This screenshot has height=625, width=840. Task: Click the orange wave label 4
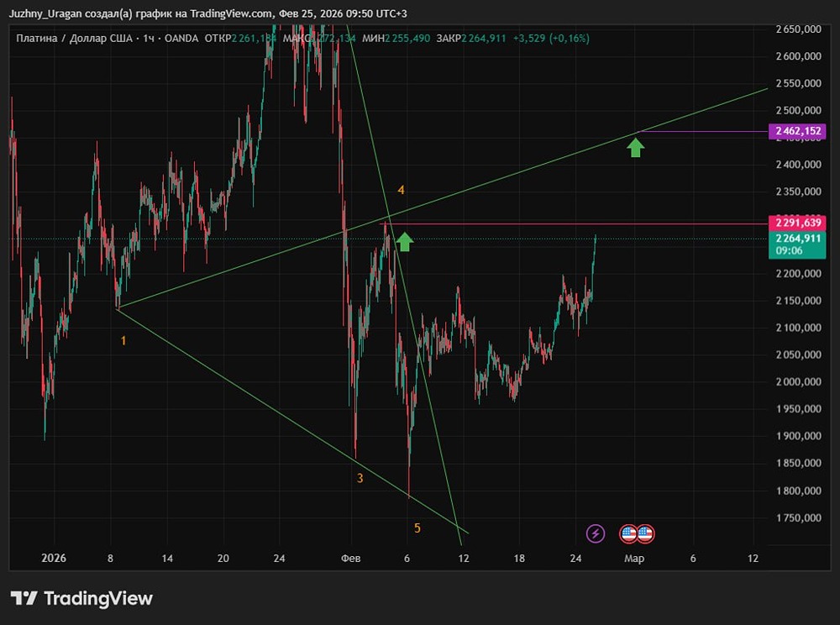(401, 190)
